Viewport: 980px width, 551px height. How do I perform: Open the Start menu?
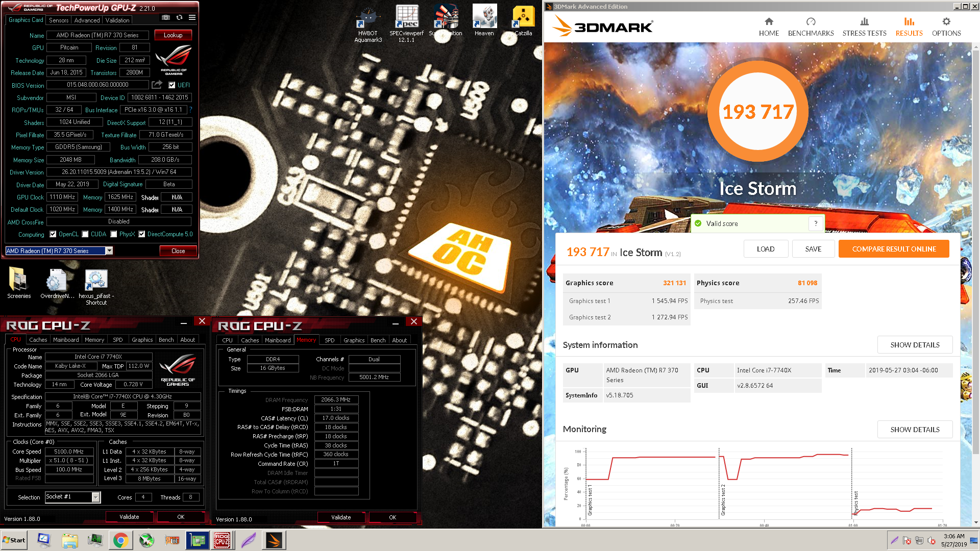click(x=14, y=540)
